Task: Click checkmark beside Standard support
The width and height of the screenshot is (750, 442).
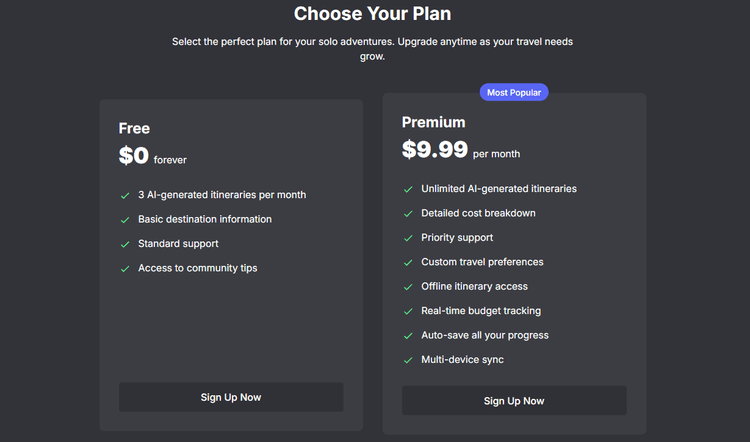Action: pyautogui.click(x=125, y=244)
